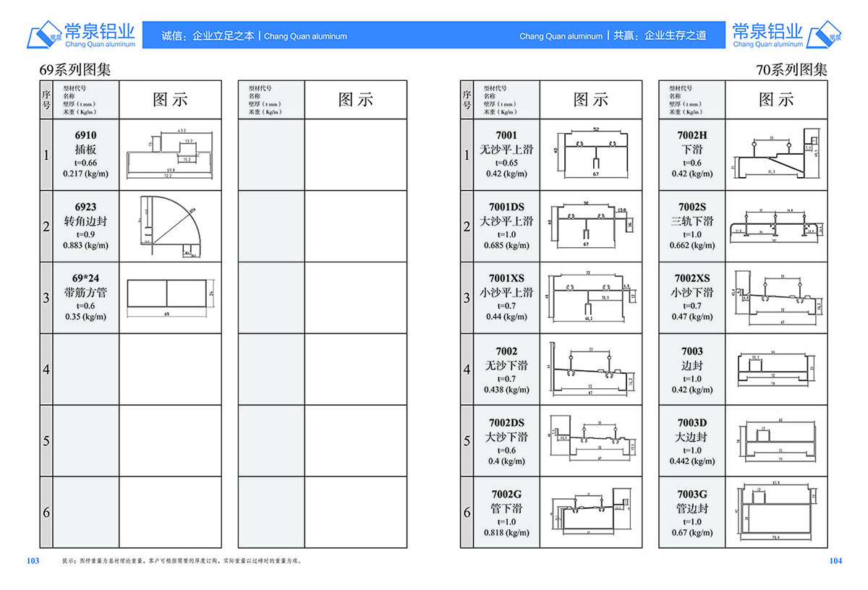Click the 7001XS profile code
The height and width of the screenshot is (590, 868).
pyautogui.click(x=506, y=278)
